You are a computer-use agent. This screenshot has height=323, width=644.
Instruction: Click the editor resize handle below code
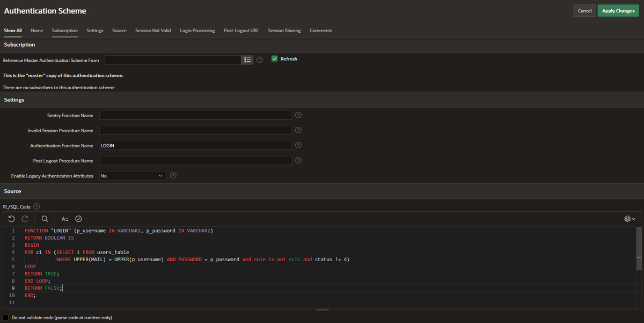(x=322, y=310)
